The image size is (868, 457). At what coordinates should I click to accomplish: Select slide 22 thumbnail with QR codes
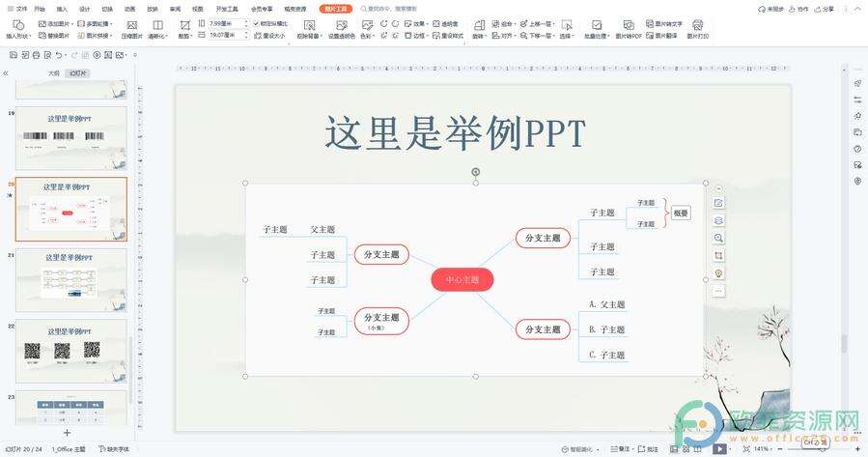coord(70,351)
